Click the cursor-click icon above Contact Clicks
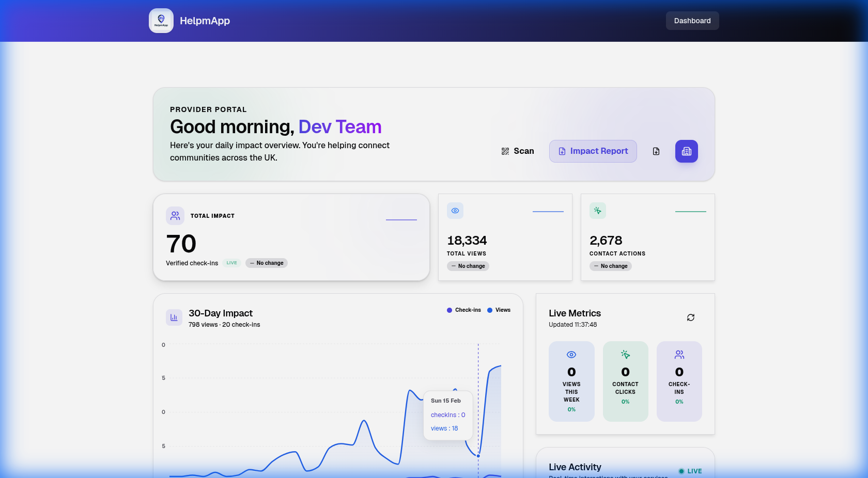Viewport: 868px width, 478px height. tap(625, 355)
